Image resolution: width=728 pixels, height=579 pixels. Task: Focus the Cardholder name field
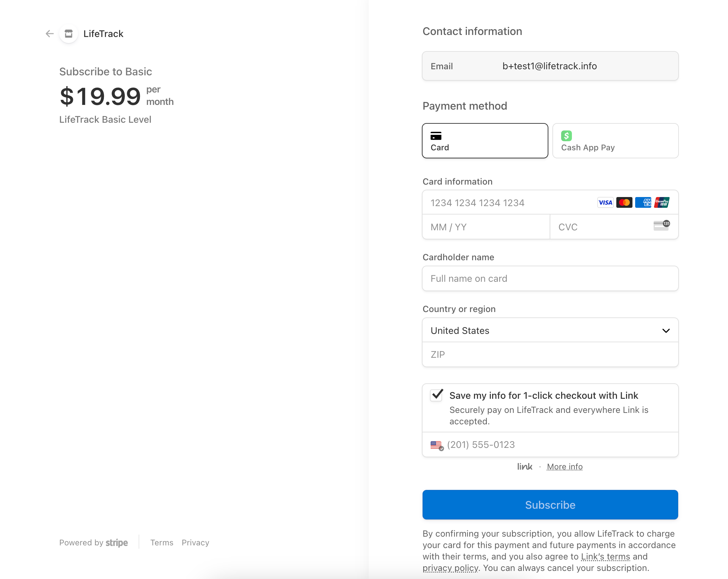(x=550, y=279)
